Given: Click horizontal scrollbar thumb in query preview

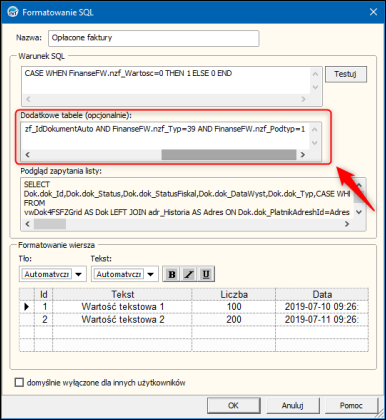Looking at the screenshot, I should coord(50,224).
